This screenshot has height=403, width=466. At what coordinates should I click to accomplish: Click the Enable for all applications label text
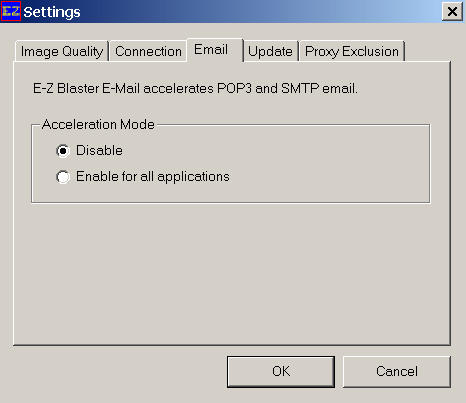coord(153,177)
